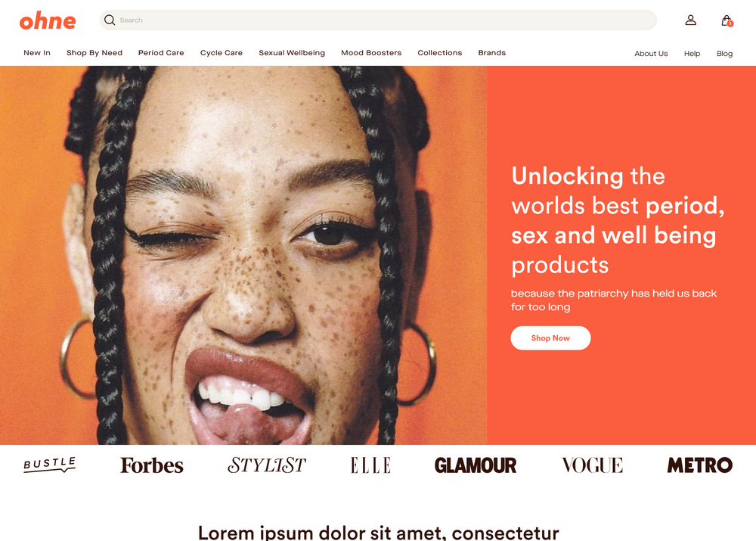Image resolution: width=756 pixels, height=541 pixels.
Task: Click the Glamour press logo
Action: [476, 465]
